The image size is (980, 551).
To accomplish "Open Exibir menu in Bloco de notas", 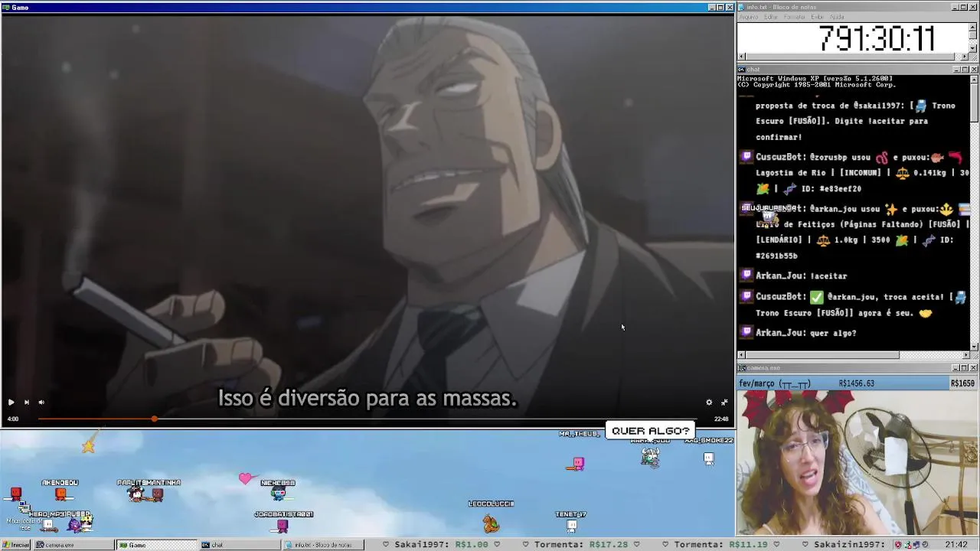I will [818, 17].
